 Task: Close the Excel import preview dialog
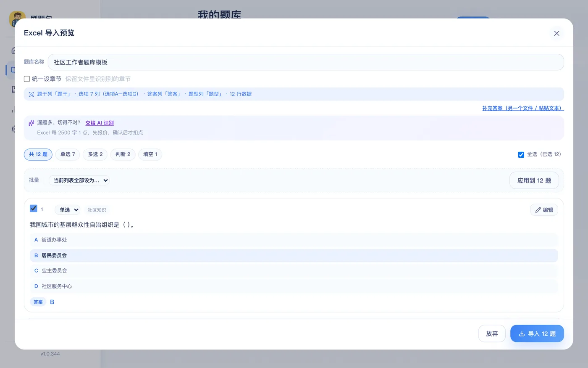[x=556, y=33]
